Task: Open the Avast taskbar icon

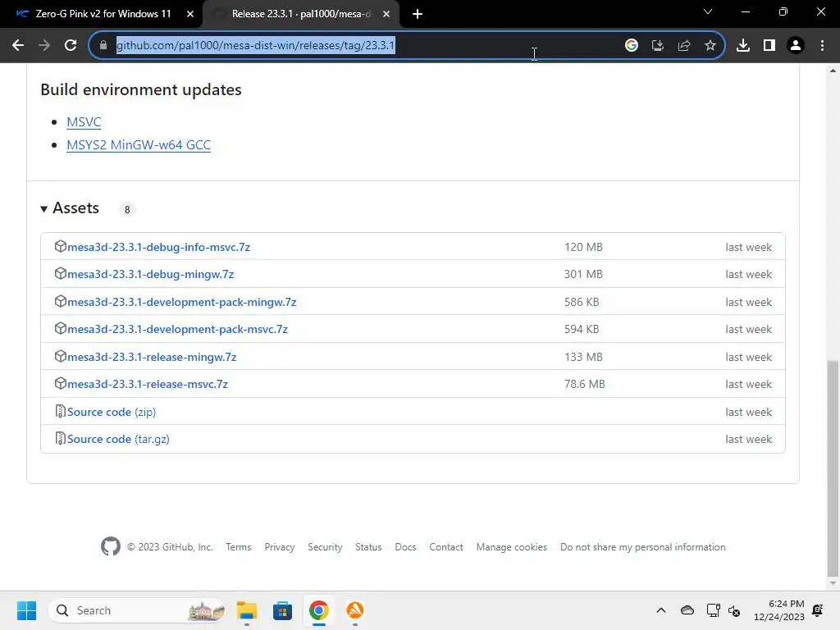Action: pos(354,610)
